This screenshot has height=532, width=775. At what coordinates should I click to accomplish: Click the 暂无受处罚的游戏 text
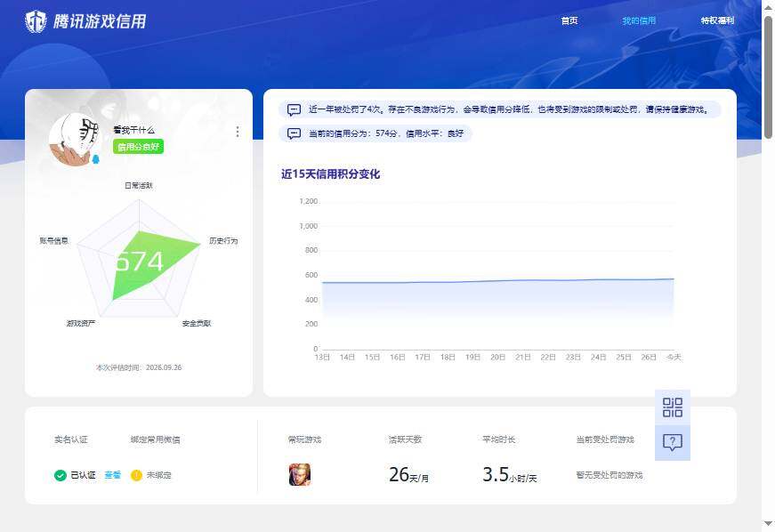[610, 475]
